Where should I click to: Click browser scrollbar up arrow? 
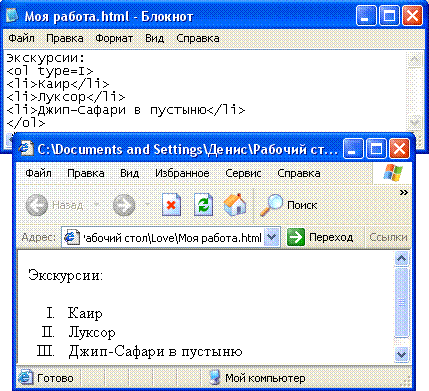[401, 258]
